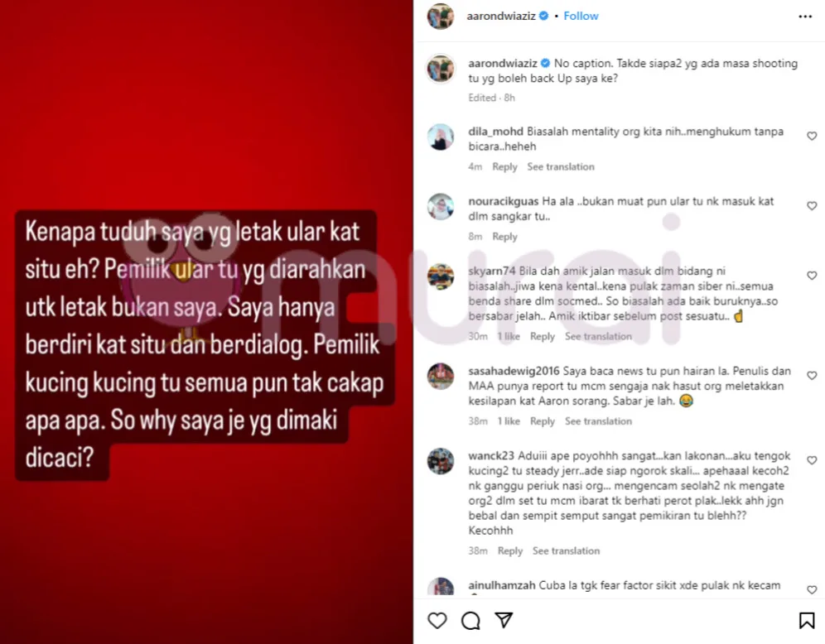Open the three-dot more options menu
Viewport: 825px width, 644px height.
click(x=805, y=17)
